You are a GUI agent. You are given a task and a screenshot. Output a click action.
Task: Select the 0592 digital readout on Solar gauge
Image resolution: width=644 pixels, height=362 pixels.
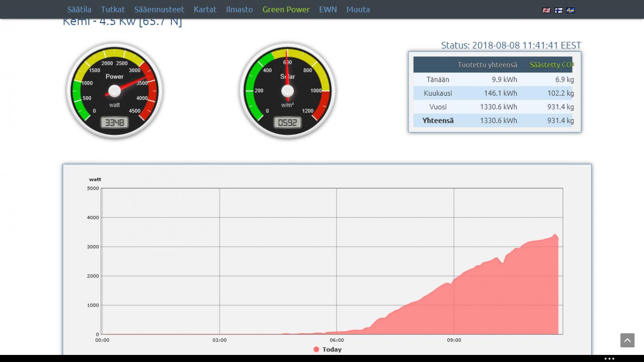click(x=287, y=122)
